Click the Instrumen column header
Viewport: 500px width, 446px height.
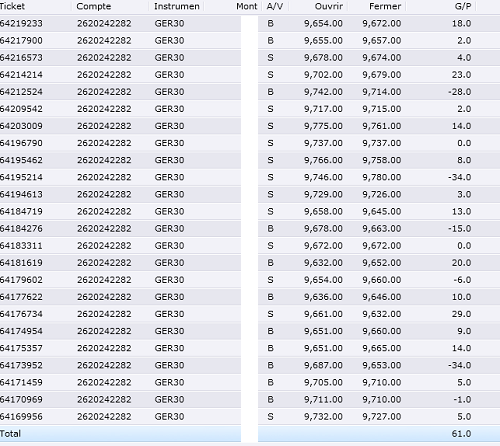[x=177, y=6]
